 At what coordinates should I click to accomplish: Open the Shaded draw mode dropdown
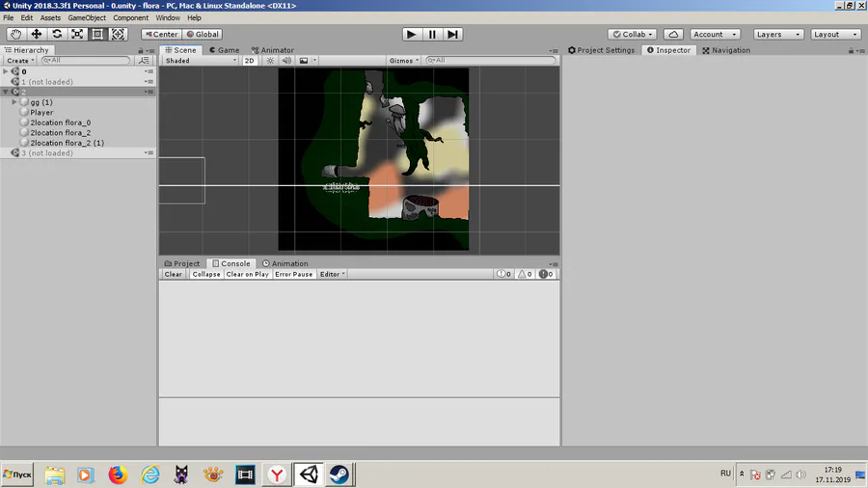pyautogui.click(x=201, y=61)
